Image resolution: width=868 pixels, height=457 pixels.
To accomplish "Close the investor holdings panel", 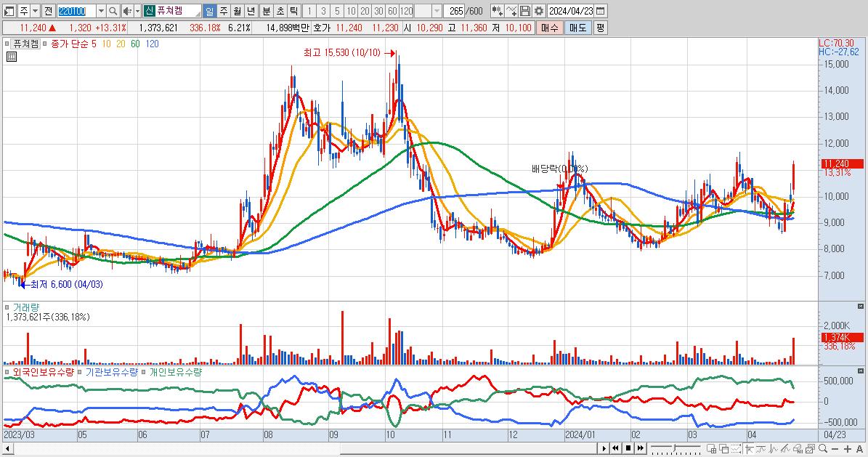I will pos(860,371).
